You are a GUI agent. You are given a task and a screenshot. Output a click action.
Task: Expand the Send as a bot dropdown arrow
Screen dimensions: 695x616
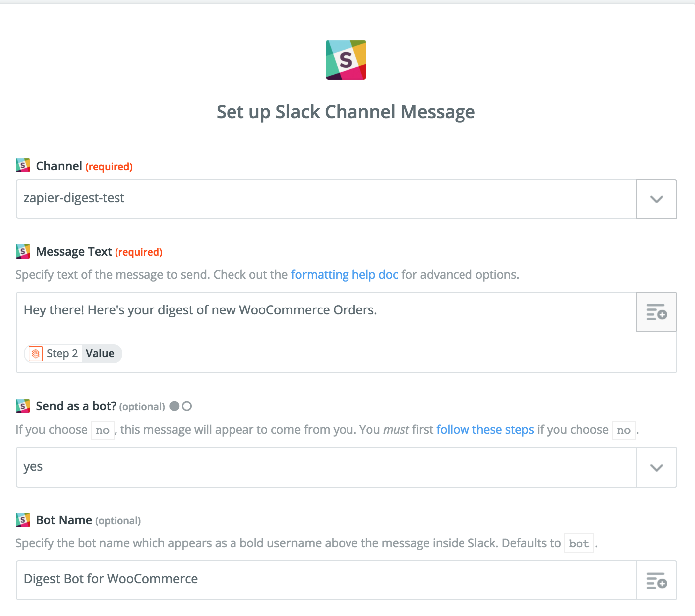point(656,467)
